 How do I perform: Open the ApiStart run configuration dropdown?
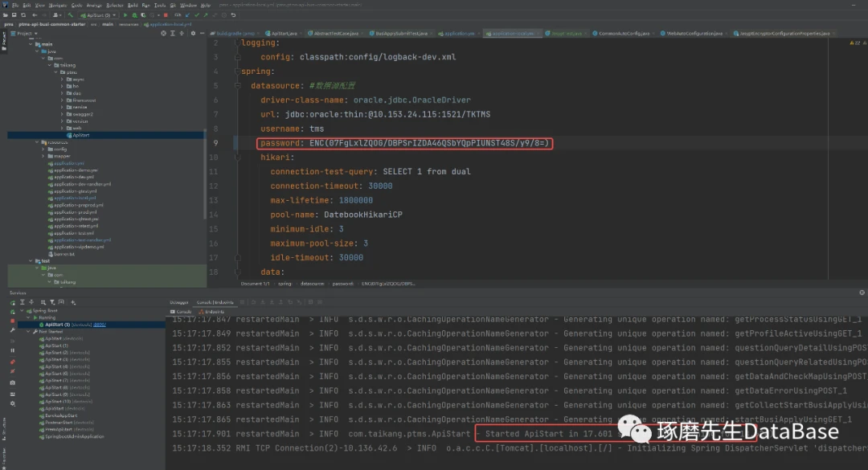[98, 15]
